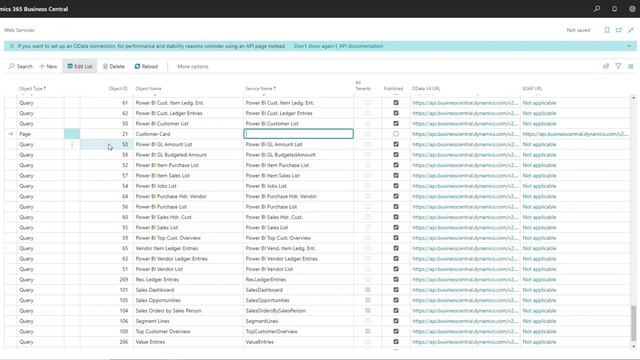The height and width of the screenshot is (360, 640).
Task: Click Object Name 'Segment Lines'
Action: click(x=152, y=321)
